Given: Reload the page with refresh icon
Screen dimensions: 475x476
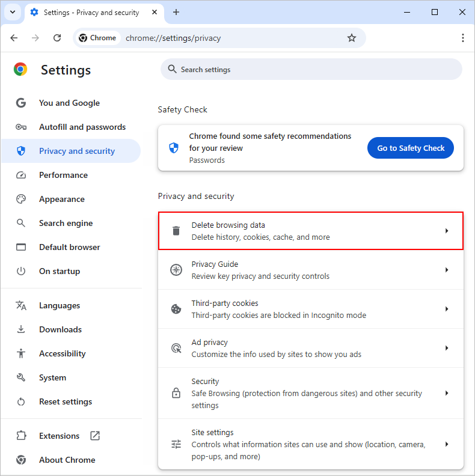Looking at the screenshot, I should (x=57, y=38).
